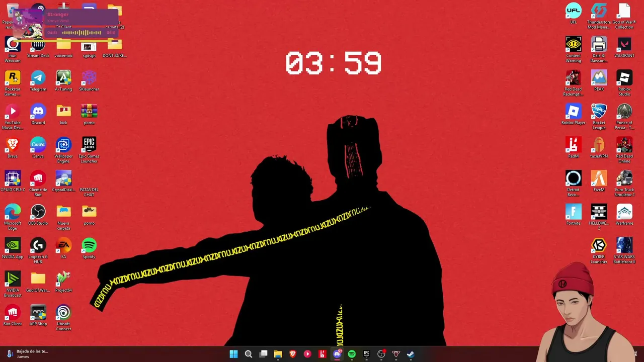The height and width of the screenshot is (362, 644).
Task: Open Task View on the taskbar
Action: click(263, 354)
